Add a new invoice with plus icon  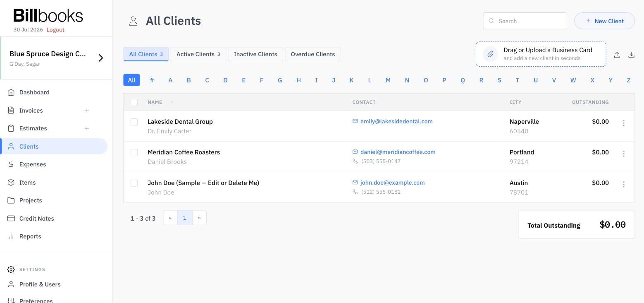[87, 111]
